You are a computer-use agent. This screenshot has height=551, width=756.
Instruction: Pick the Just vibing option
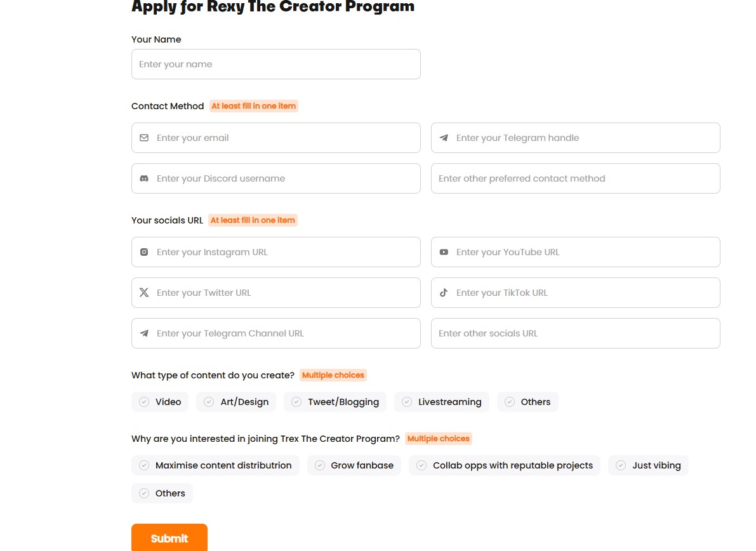648,465
